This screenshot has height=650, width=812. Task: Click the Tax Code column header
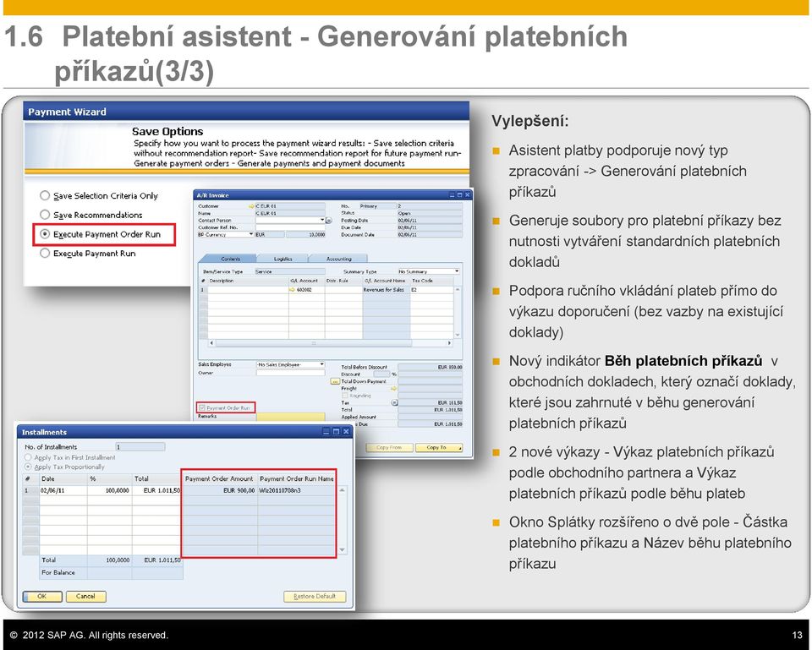click(x=432, y=281)
